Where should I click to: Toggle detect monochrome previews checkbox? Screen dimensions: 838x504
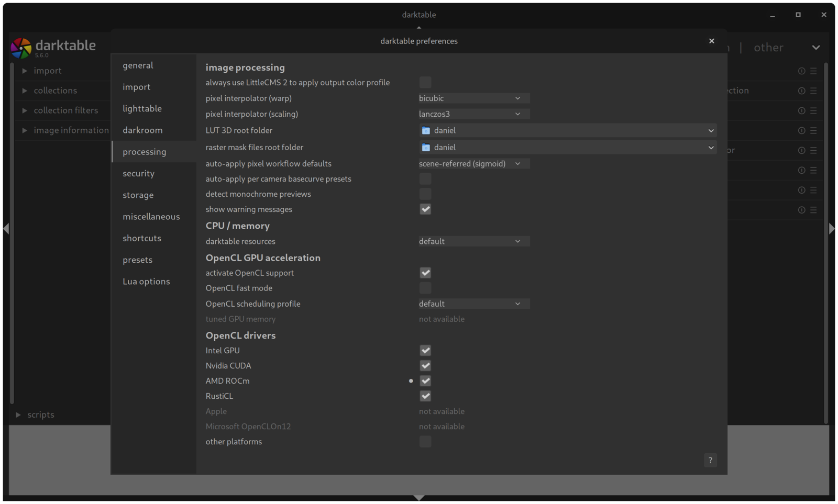(x=425, y=194)
